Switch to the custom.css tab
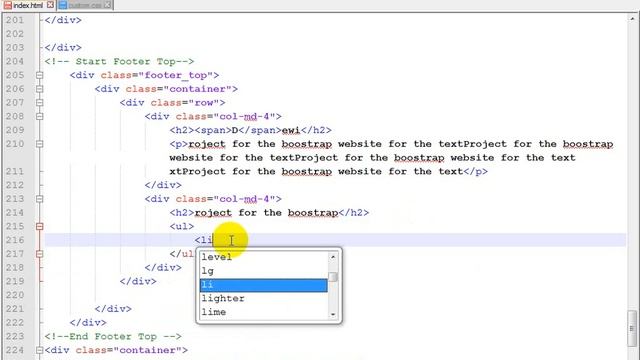 (84, 5)
